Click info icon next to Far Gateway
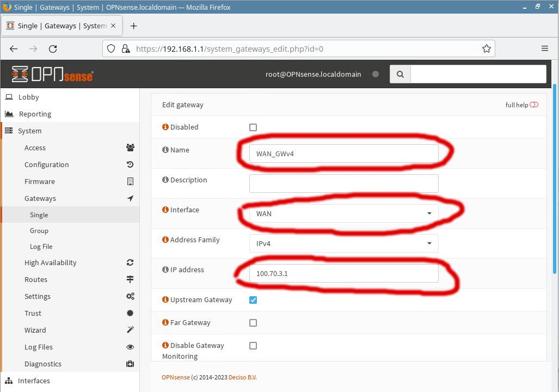559x392 pixels. point(165,322)
